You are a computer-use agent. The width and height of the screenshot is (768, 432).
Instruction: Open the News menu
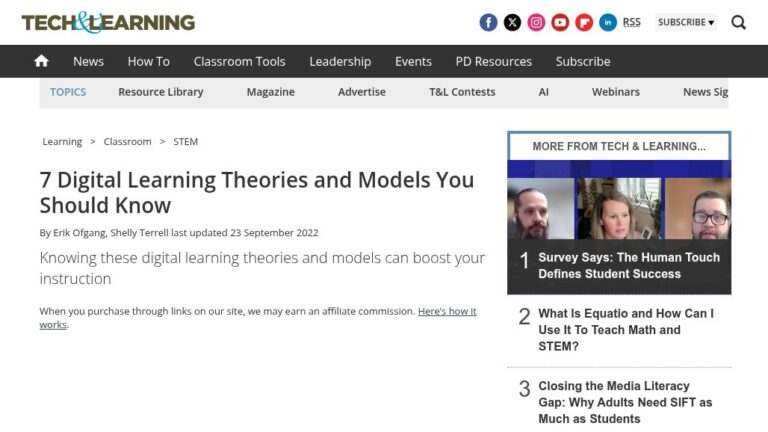pos(88,61)
